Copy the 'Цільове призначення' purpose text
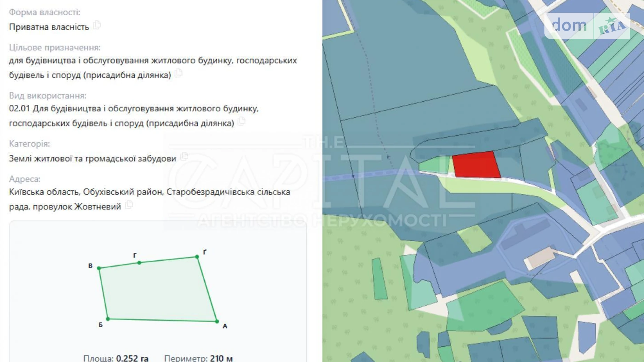The width and height of the screenshot is (644, 362). (179, 73)
